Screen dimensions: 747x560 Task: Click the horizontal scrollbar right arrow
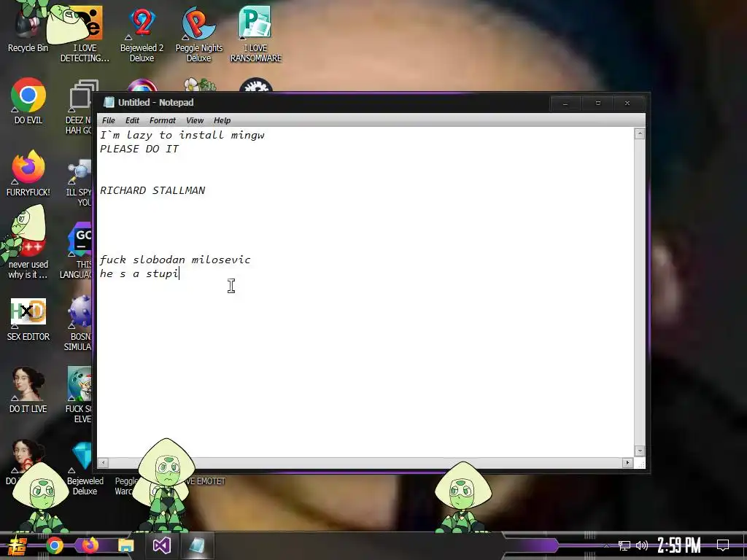click(627, 462)
